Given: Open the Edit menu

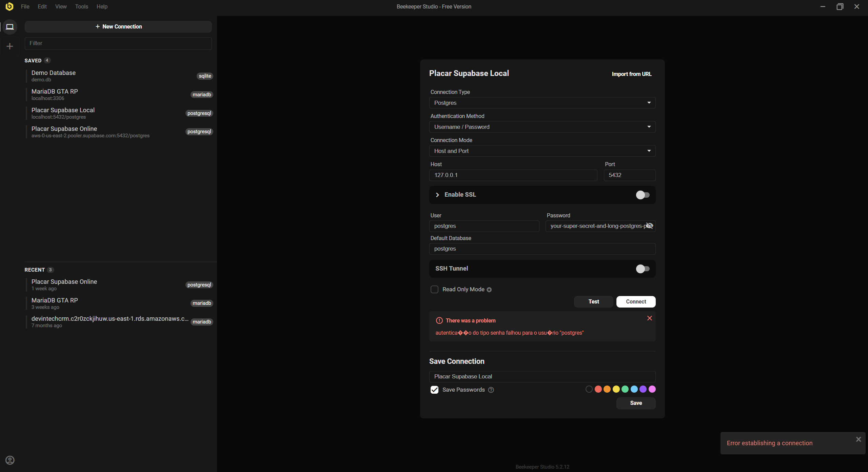Looking at the screenshot, I should (42, 6).
